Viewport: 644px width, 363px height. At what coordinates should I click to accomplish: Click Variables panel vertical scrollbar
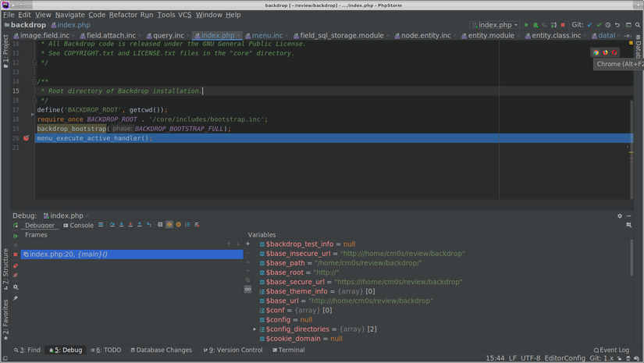tap(632, 258)
